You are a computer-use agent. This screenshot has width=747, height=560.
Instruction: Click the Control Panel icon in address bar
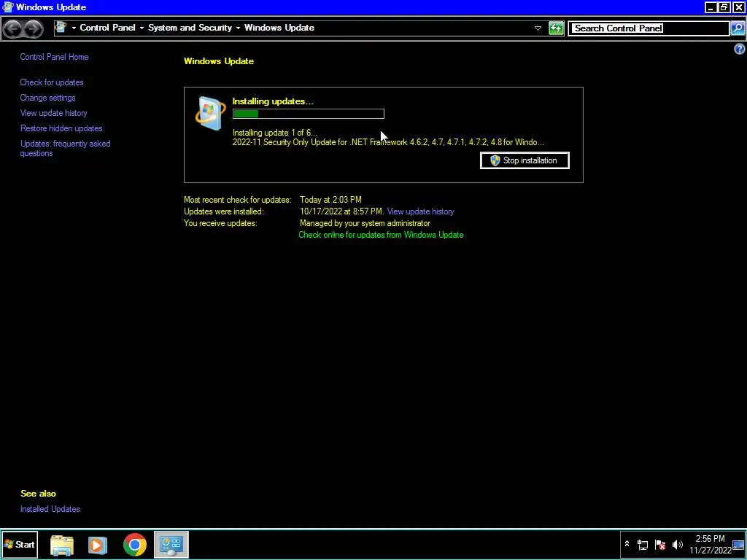pyautogui.click(x=61, y=28)
